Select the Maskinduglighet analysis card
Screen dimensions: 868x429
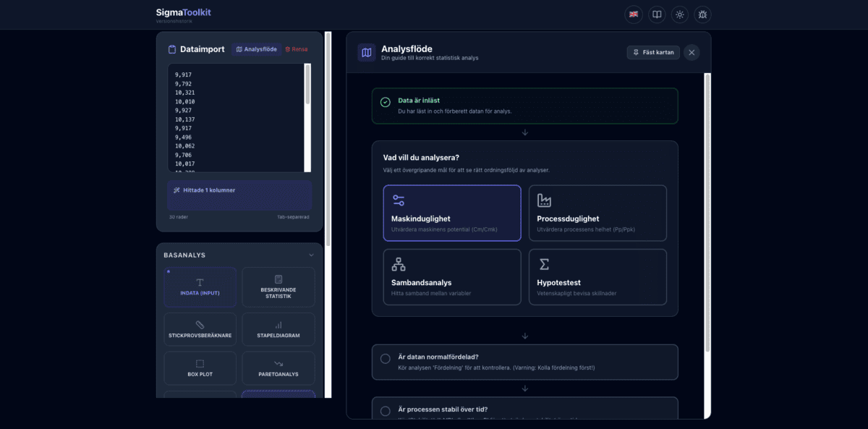(x=452, y=213)
